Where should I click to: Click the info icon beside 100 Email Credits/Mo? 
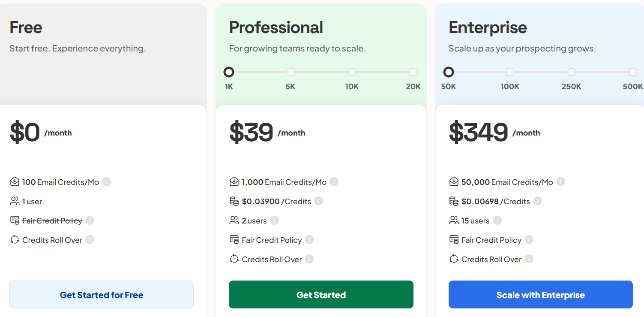coord(107,182)
